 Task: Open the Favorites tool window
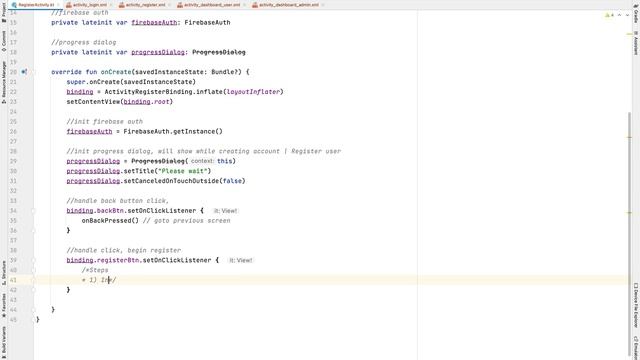point(4,305)
